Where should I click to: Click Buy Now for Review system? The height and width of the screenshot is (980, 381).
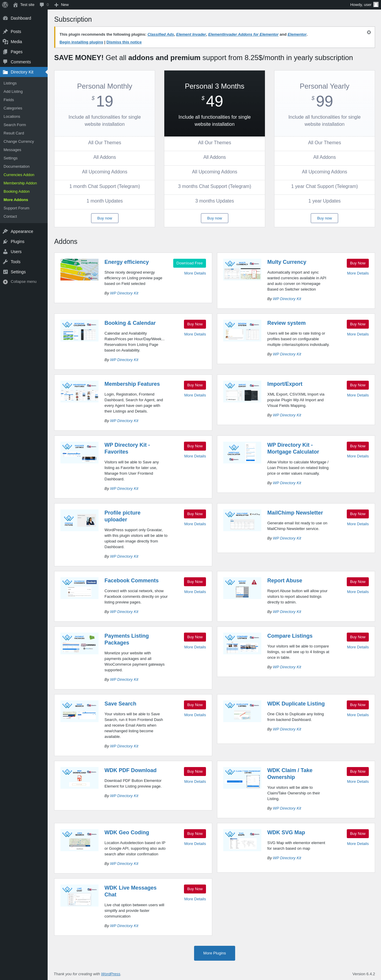click(358, 324)
